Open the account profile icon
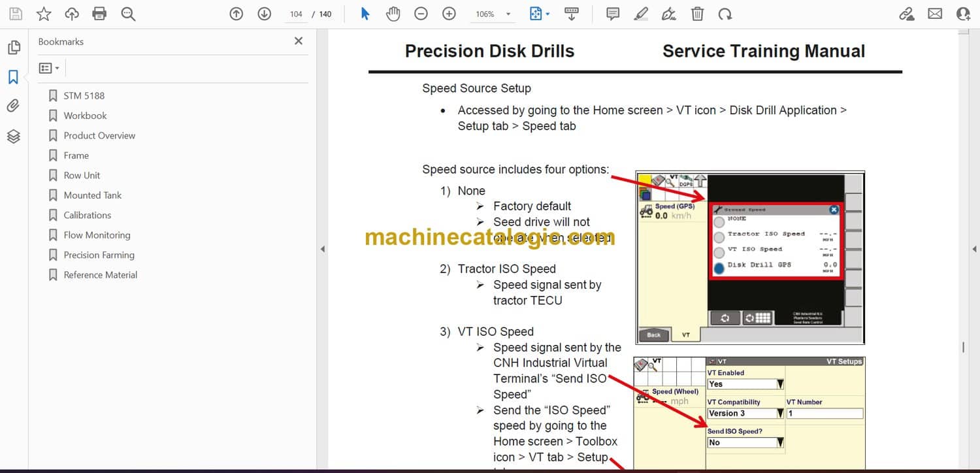Viewport: 980px width, 473px height. [964, 14]
